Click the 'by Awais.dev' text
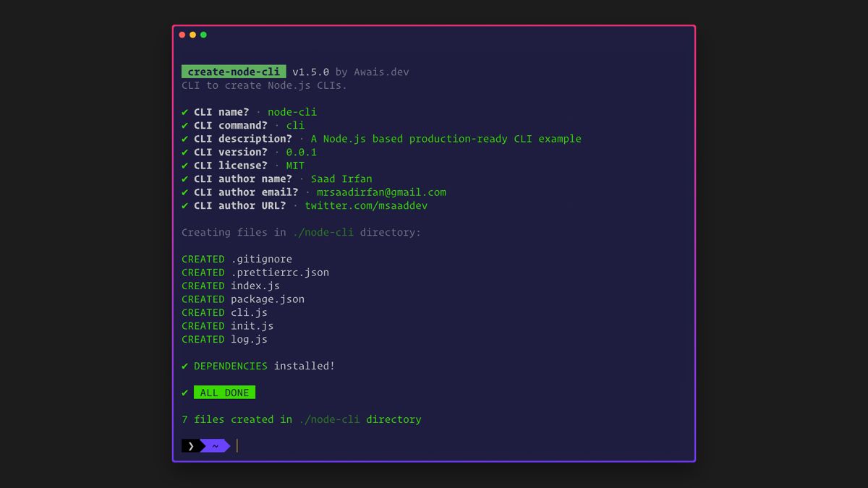This screenshot has height=488, width=868. click(x=373, y=72)
